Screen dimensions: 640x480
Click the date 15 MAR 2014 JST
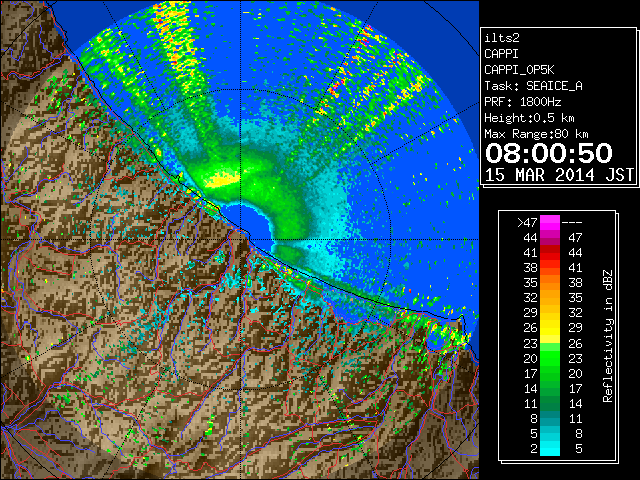559,175
